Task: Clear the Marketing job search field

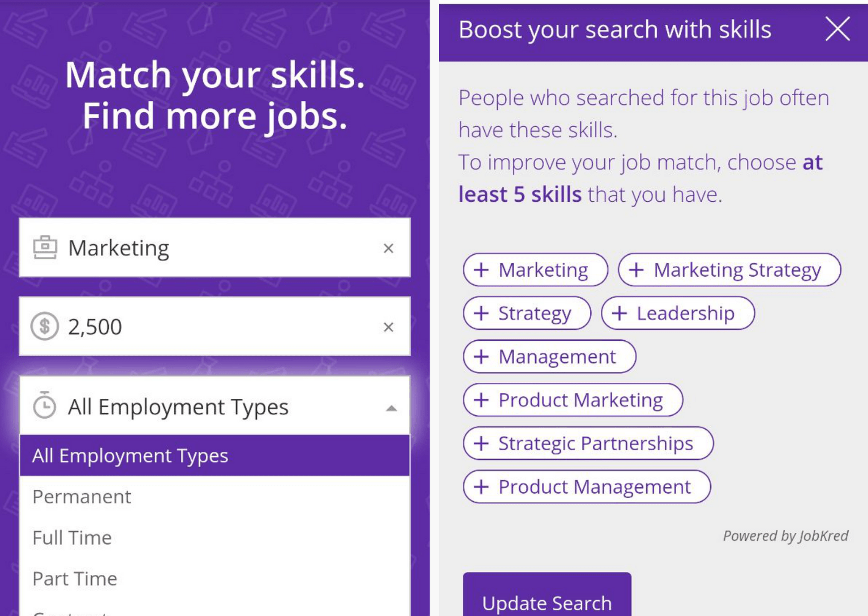Action: [x=389, y=248]
